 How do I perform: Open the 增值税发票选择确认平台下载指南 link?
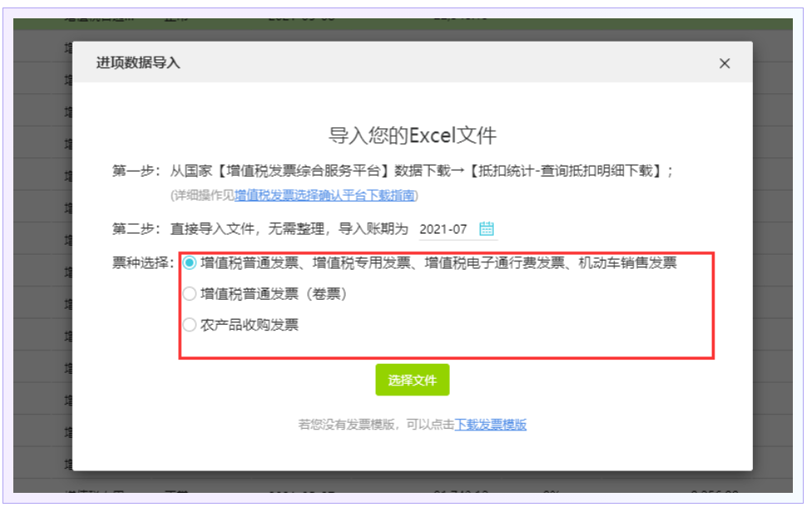point(325,196)
